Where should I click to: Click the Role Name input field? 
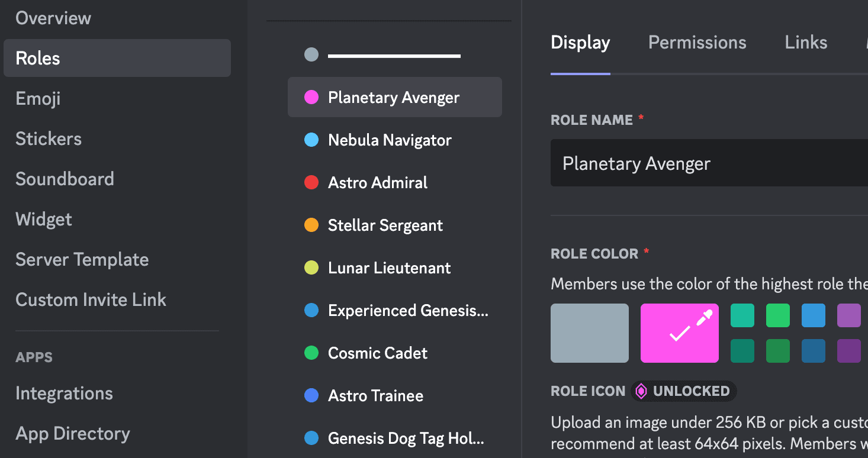709,163
